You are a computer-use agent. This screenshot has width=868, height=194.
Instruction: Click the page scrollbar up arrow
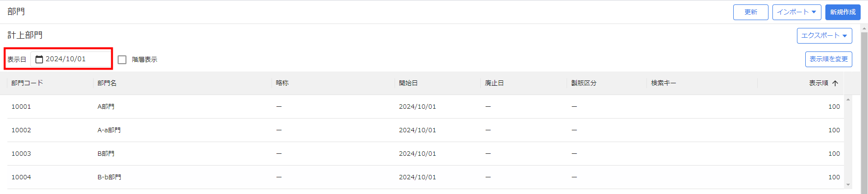[x=864, y=28]
